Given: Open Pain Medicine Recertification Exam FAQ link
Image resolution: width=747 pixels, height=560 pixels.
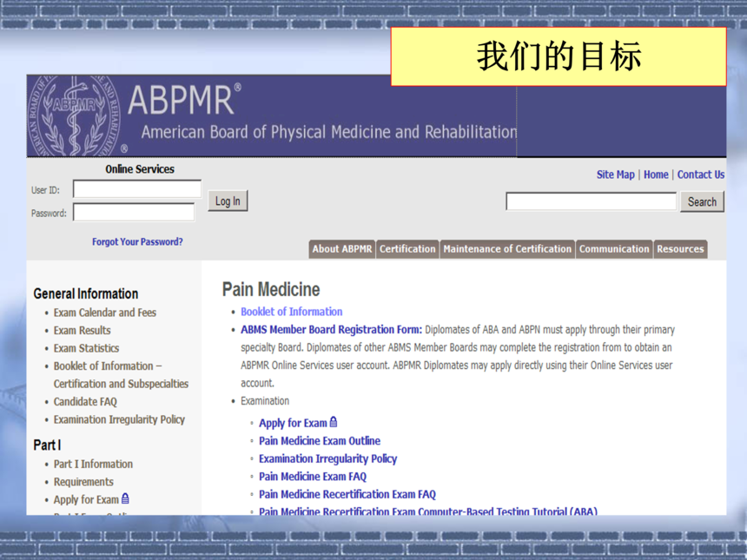Looking at the screenshot, I should click(347, 494).
